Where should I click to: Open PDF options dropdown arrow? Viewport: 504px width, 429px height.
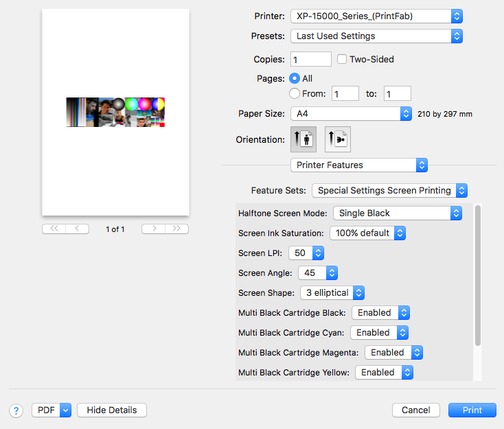(66, 410)
